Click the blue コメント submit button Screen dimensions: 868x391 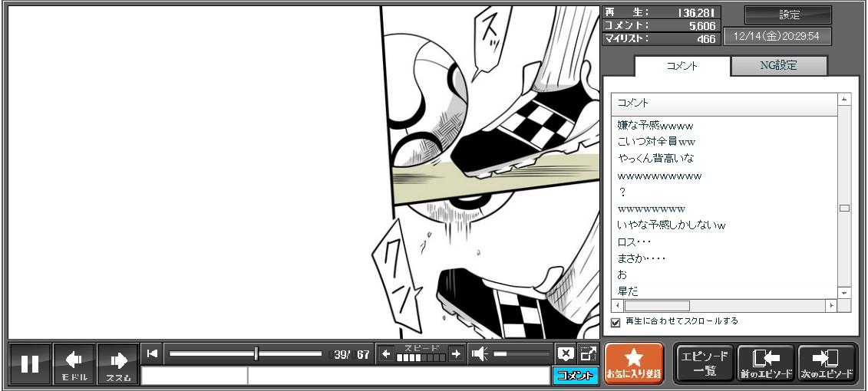click(574, 376)
